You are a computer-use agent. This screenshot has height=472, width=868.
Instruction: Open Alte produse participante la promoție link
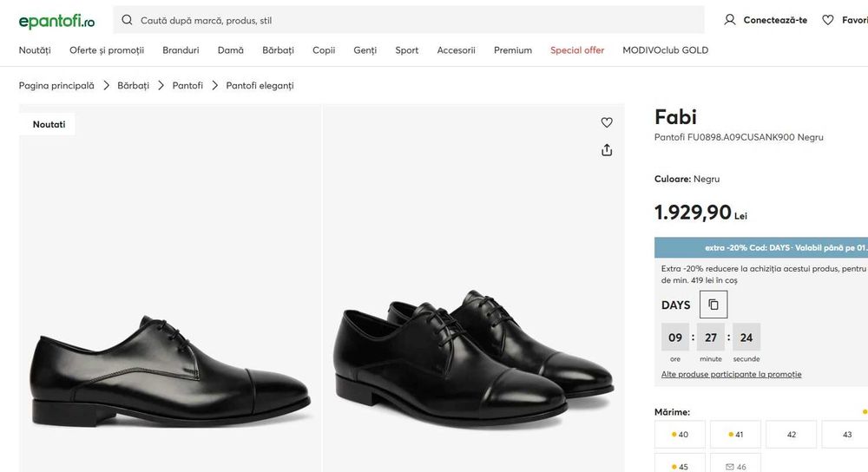(731, 375)
